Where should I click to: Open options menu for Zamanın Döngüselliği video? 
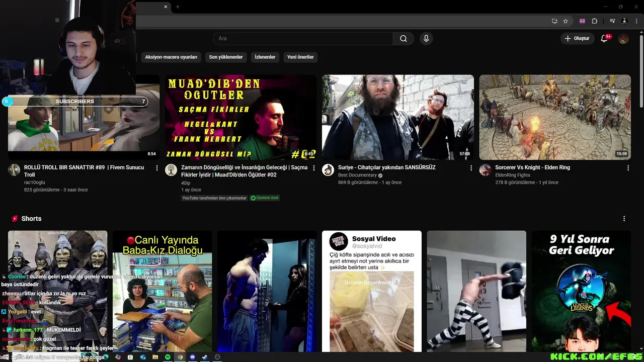tap(314, 168)
